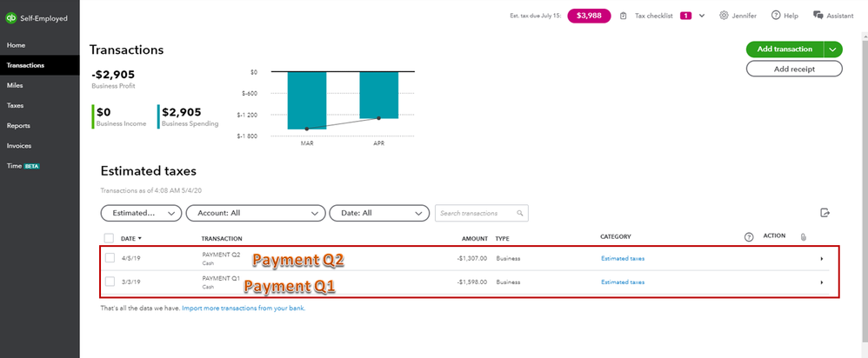Click the Jennifer settings gear icon

click(724, 16)
